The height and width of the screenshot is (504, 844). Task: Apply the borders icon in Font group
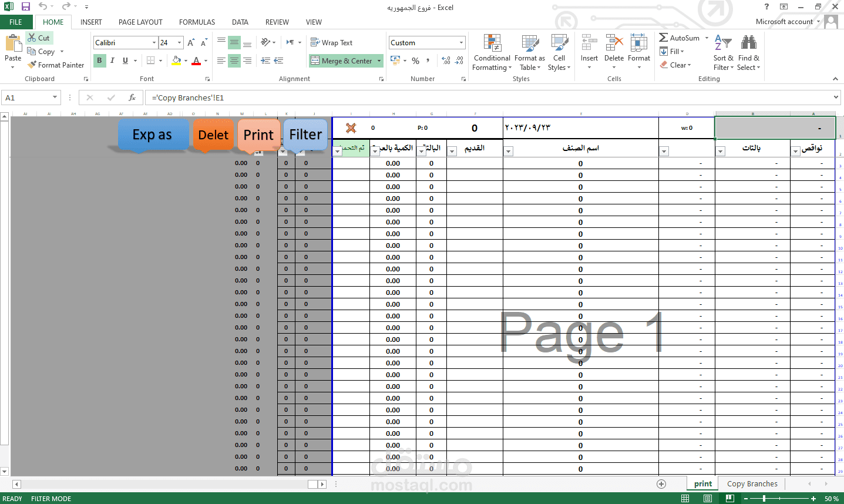pyautogui.click(x=150, y=61)
